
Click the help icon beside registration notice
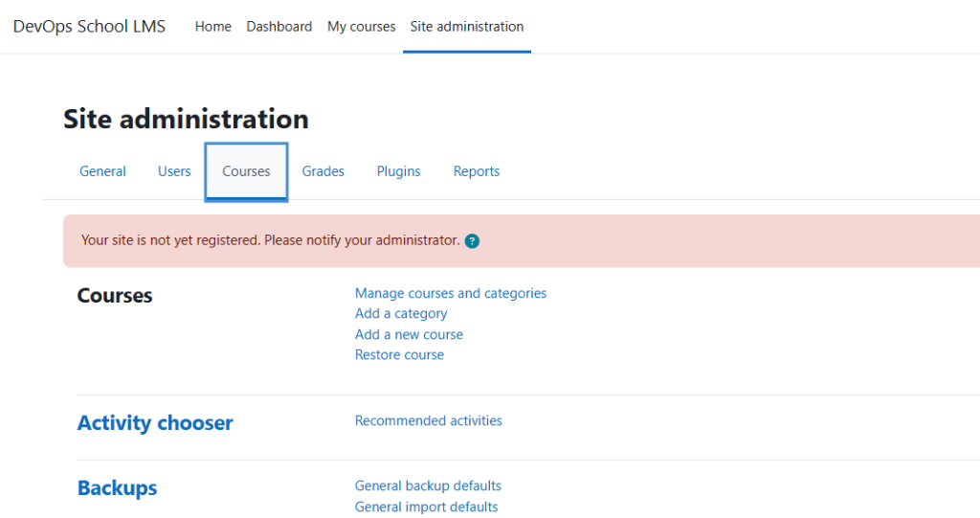click(x=472, y=241)
